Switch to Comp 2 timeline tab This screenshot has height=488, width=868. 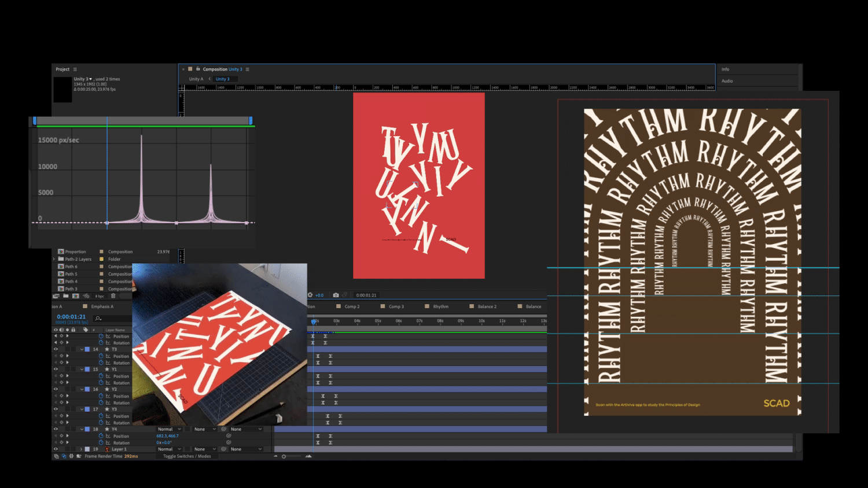(352, 306)
